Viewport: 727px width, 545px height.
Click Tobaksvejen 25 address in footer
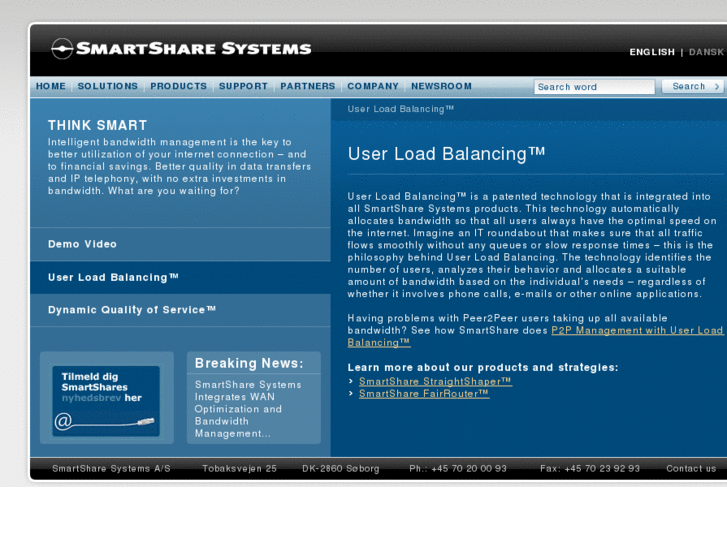[239, 468]
